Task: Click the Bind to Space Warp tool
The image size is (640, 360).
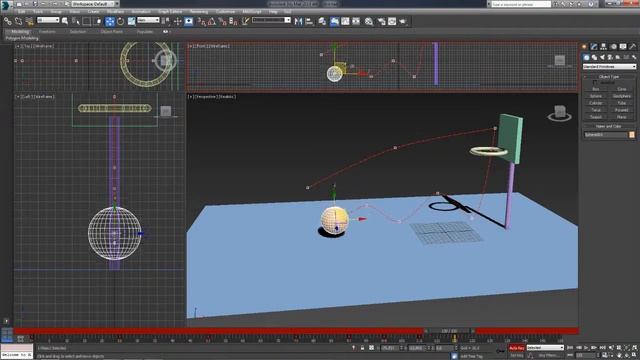Action: coord(29,21)
